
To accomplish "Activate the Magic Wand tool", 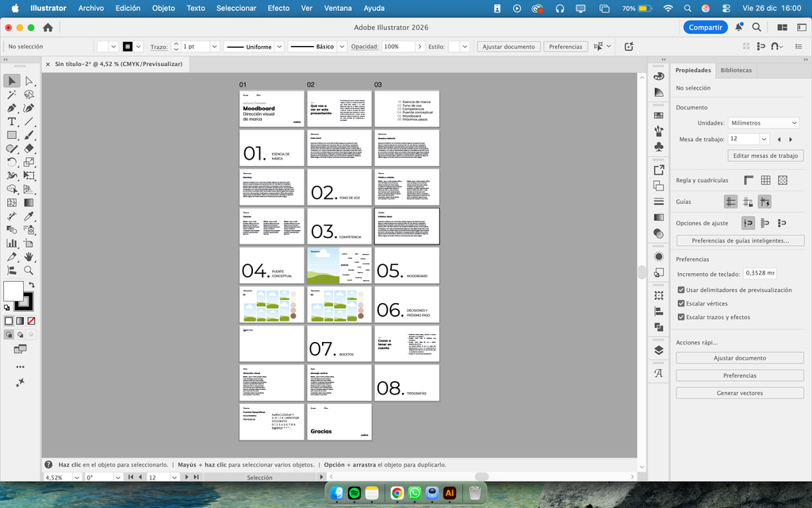I will 11,94.
